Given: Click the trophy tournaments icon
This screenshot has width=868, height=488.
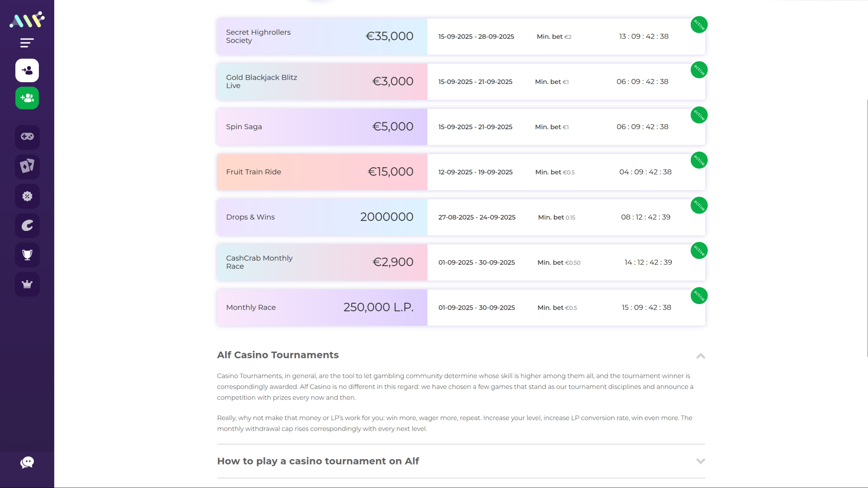Looking at the screenshot, I should click(x=27, y=255).
